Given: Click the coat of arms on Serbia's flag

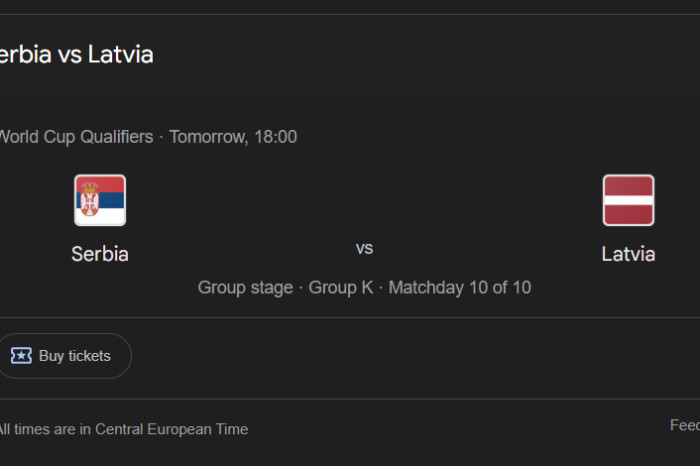Looking at the screenshot, I should (x=93, y=199).
